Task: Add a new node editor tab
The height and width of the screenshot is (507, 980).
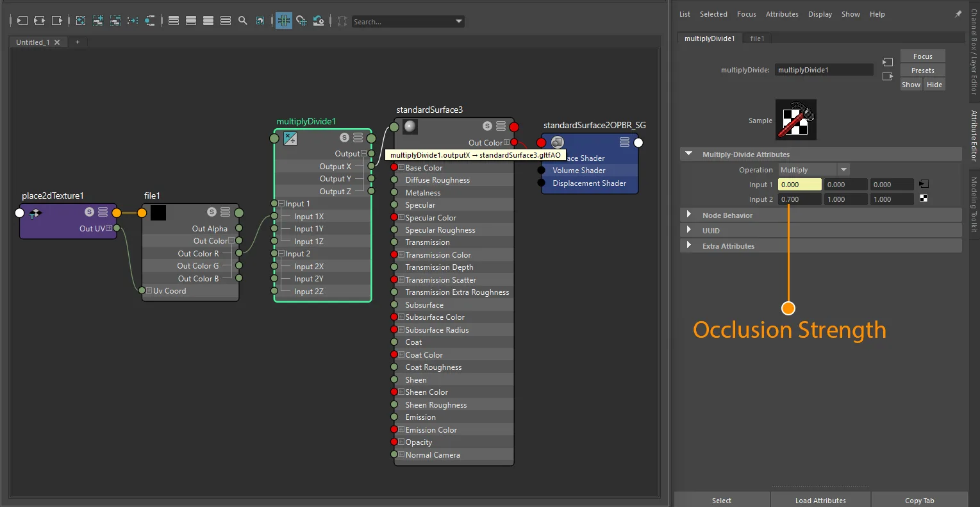Action: tap(78, 42)
